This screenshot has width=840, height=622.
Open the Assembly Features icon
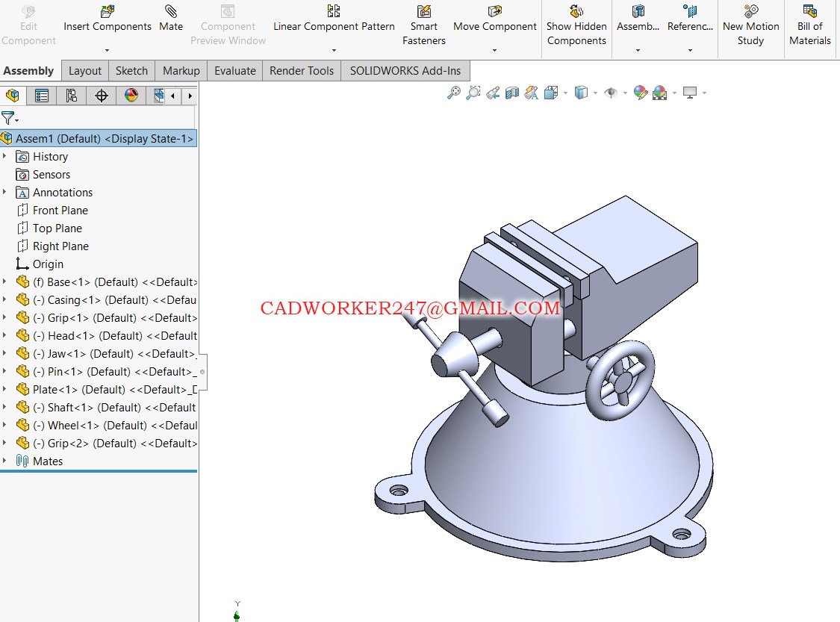click(x=638, y=11)
